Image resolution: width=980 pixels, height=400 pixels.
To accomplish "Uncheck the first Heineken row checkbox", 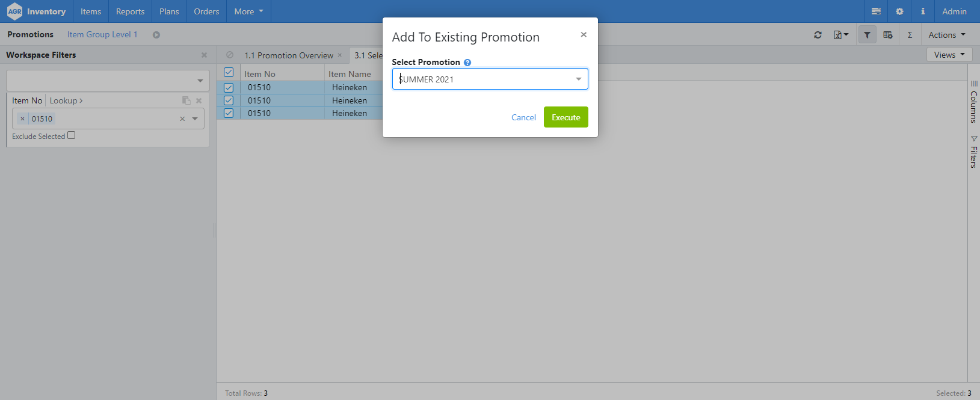I will 229,87.
